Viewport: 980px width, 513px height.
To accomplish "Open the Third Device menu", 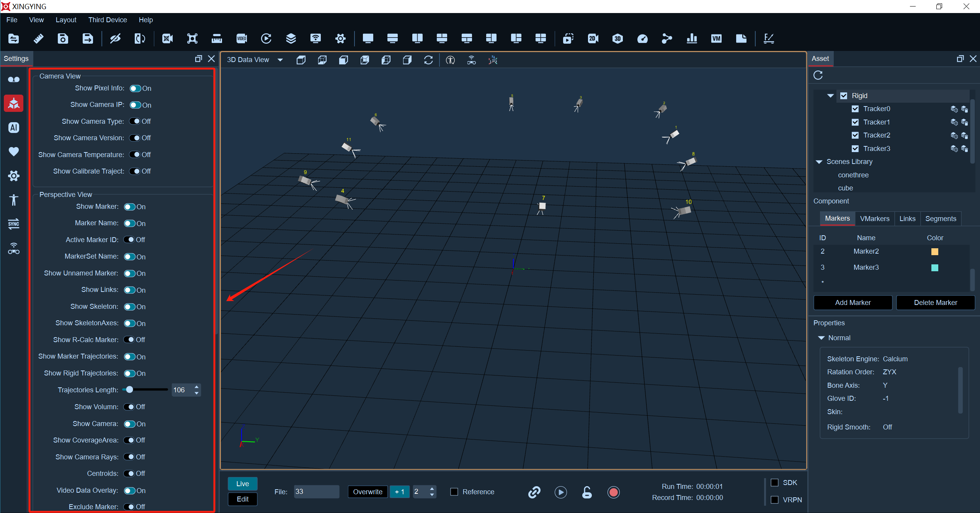I will (108, 20).
